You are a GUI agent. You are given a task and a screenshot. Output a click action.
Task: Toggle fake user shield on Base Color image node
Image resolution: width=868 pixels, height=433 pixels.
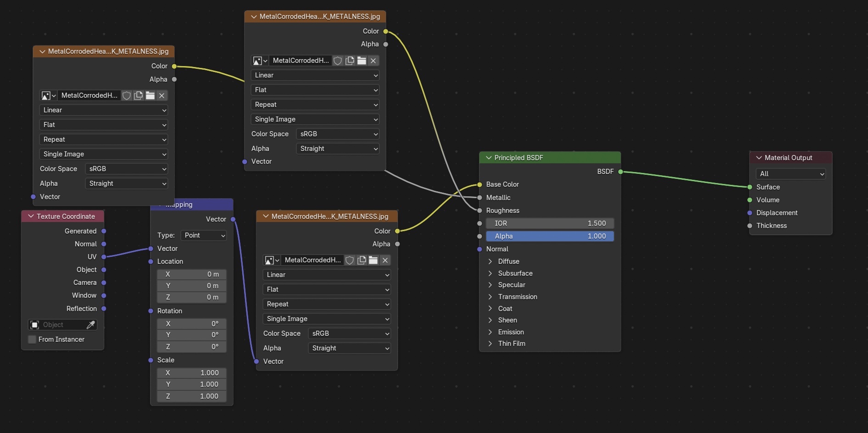(350, 261)
